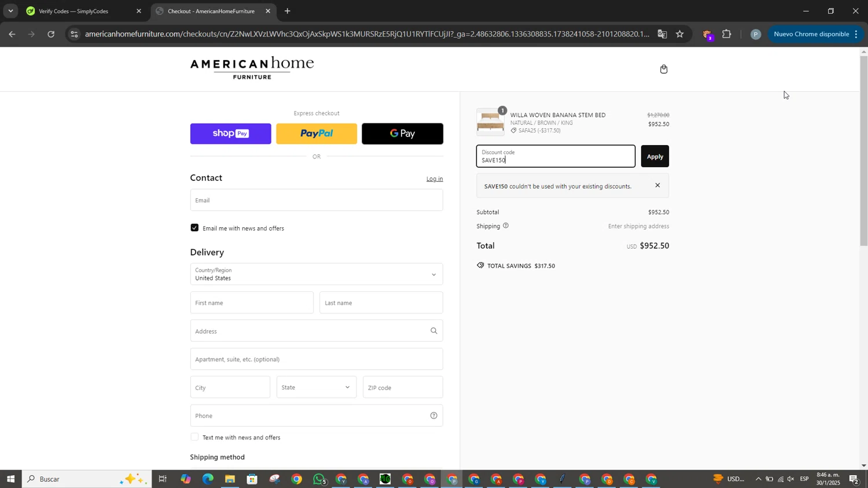The height and width of the screenshot is (488, 868).
Task: Open Country/Region dropdown
Action: click(317, 274)
